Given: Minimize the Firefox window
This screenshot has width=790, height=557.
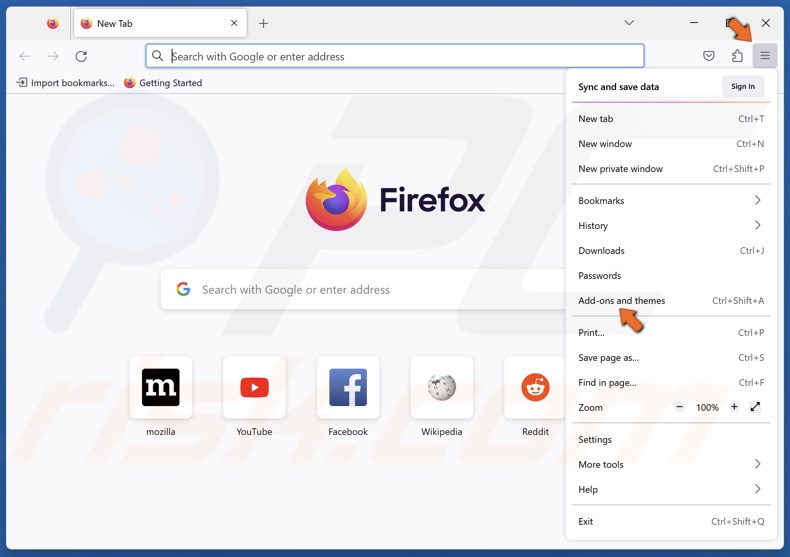Looking at the screenshot, I should point(694,23).
